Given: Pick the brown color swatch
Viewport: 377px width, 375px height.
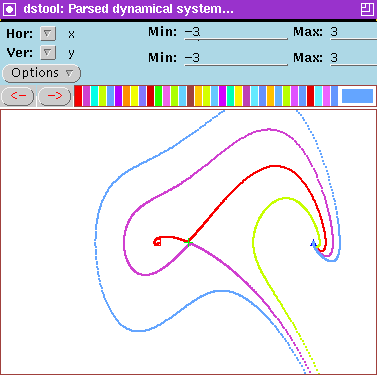Looking at the screenshot, I should pyautogui.click(x=190, y=96).
